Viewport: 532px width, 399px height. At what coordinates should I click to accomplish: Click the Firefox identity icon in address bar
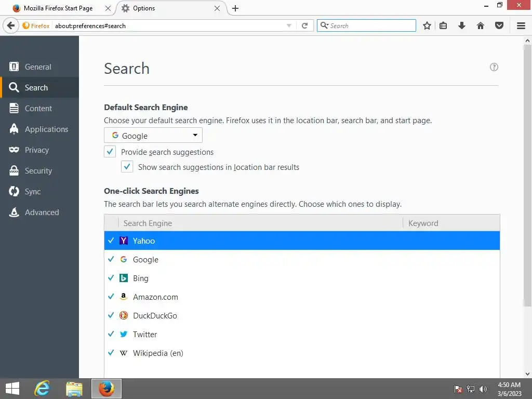coord(26,26)
